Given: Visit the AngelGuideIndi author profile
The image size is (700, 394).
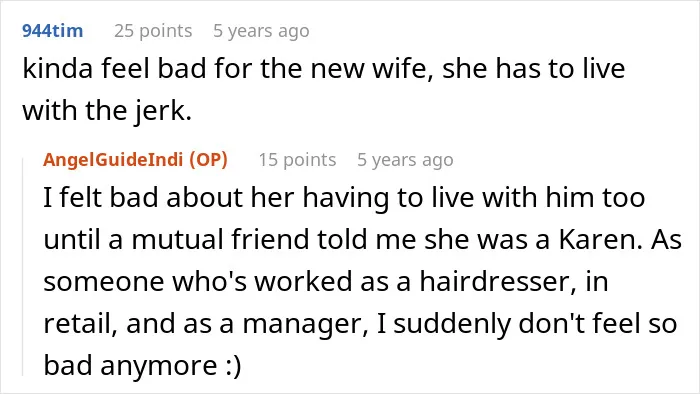Looking at the screenshot, I should pos(113,159).
